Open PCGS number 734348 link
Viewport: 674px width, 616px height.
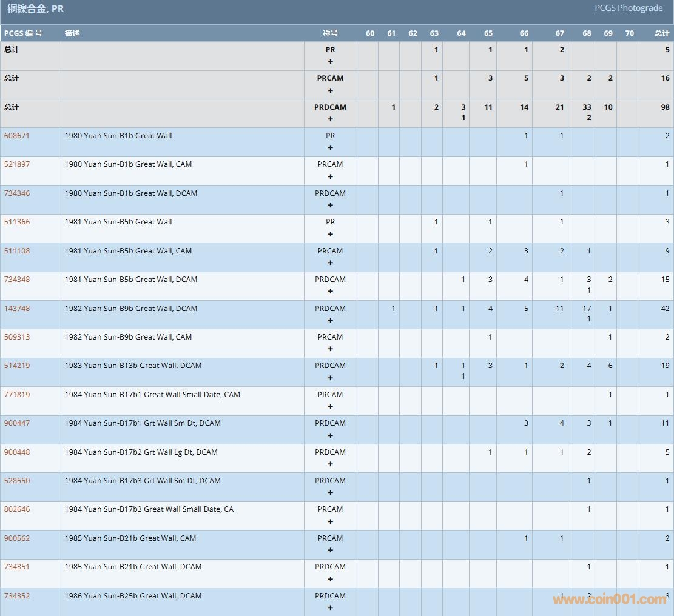[x=17, y=280]
